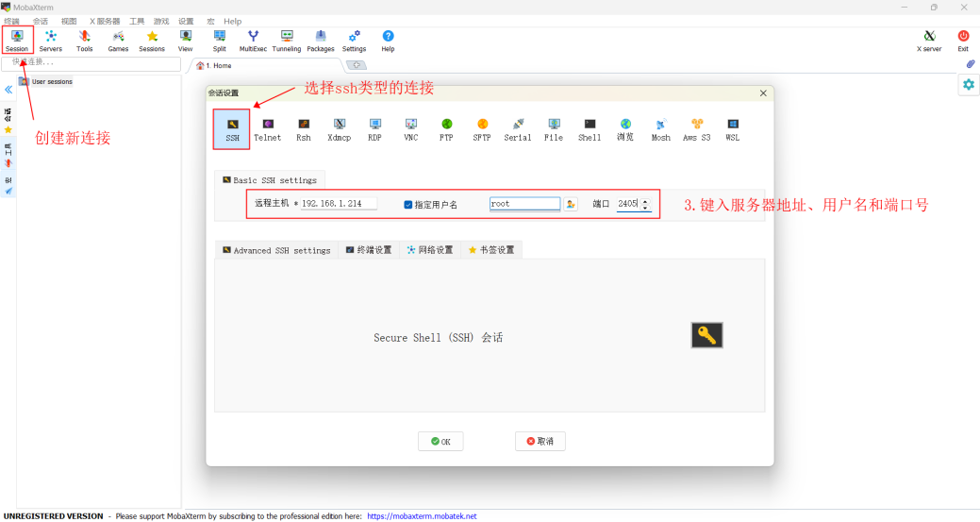The width and height of the screenshot is (980, 522).
Task: Click the Exit power icon
Action: [x=963, y=41]
